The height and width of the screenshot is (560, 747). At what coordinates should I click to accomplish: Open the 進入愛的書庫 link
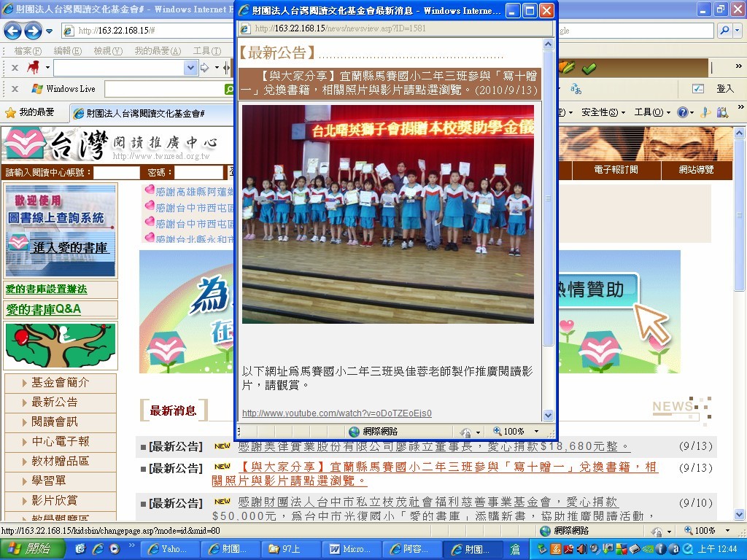71,248
